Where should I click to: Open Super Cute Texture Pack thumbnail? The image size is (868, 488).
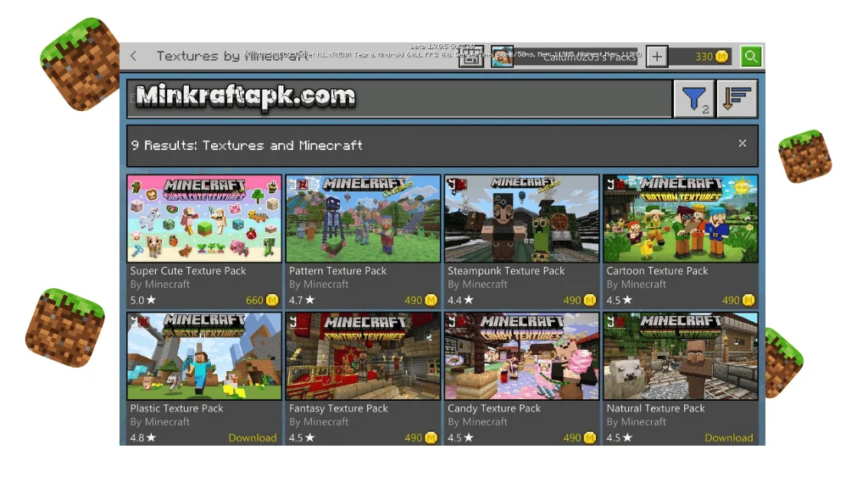(204, 219)
